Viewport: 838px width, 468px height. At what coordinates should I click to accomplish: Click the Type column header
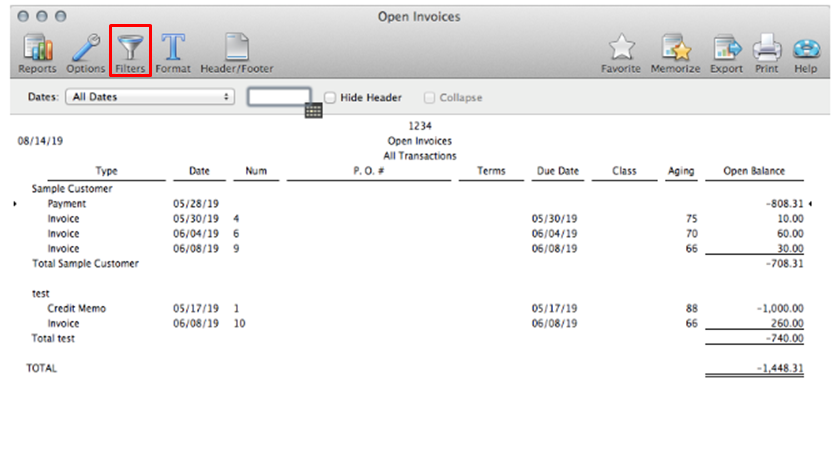106,171
